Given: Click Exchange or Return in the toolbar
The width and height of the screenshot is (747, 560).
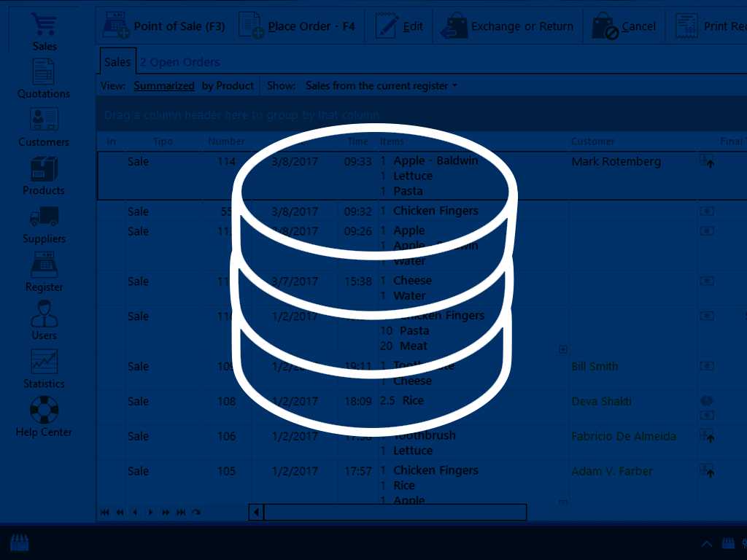Looking at the screenshot, I should 508,26.
